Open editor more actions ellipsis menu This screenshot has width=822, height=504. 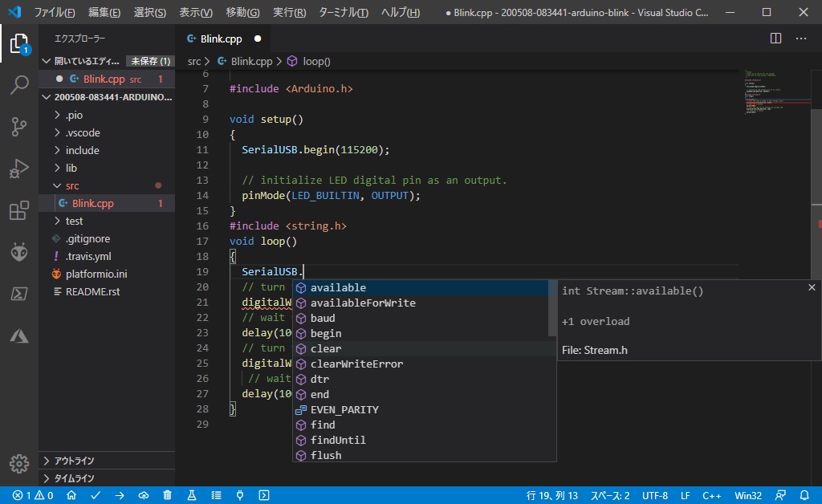(801, 39)
